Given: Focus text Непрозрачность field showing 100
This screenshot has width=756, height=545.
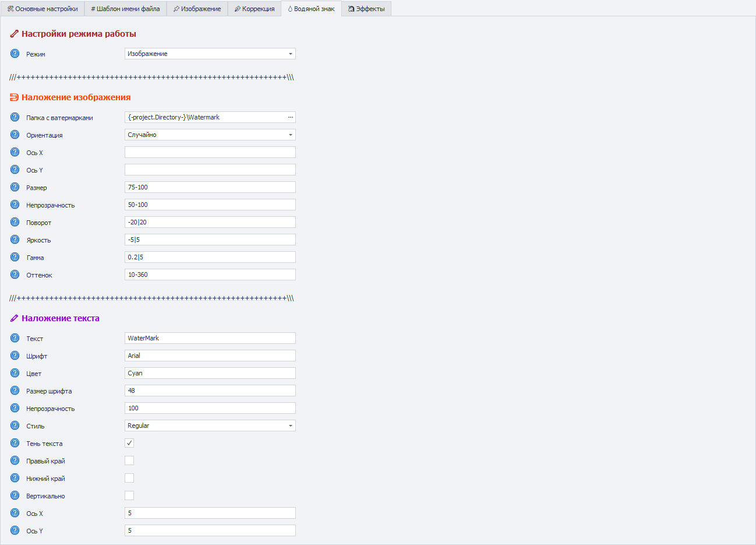Looking at the screenshot, I should [210, 408].
